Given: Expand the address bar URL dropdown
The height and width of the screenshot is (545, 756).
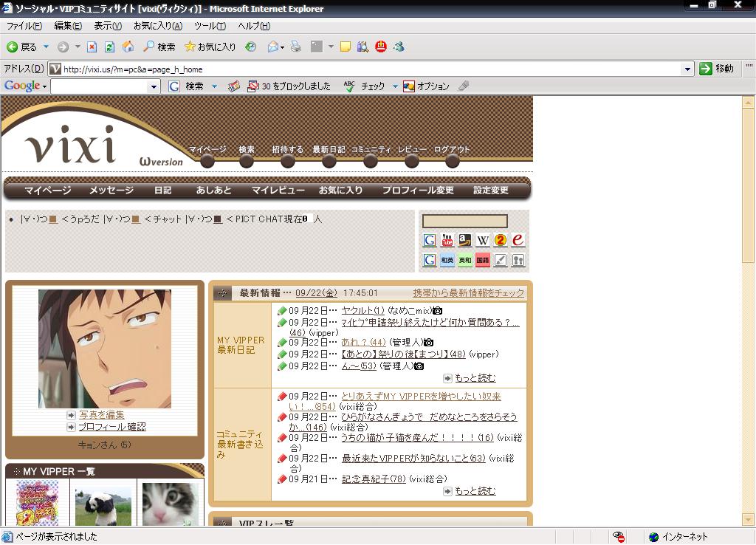Looking at the screenshot, I should point(687,69).
